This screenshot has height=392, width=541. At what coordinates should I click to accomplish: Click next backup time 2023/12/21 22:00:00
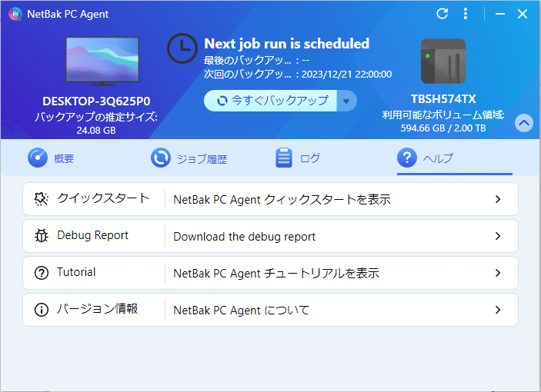[x=346, y=75]
